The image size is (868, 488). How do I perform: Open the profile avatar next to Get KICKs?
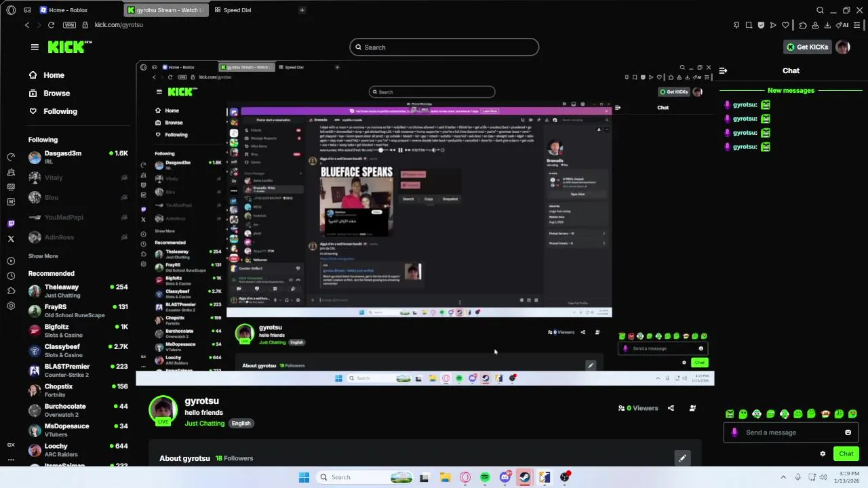point(843,47)
